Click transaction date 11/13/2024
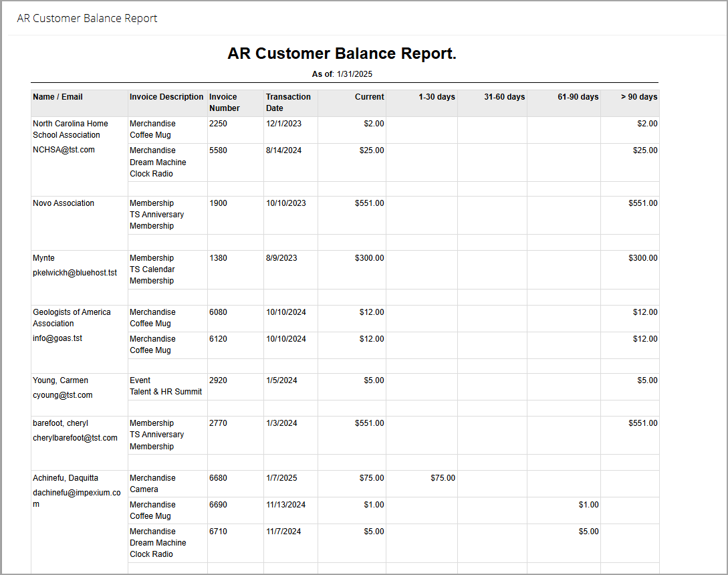 click(x=285, y=504)
